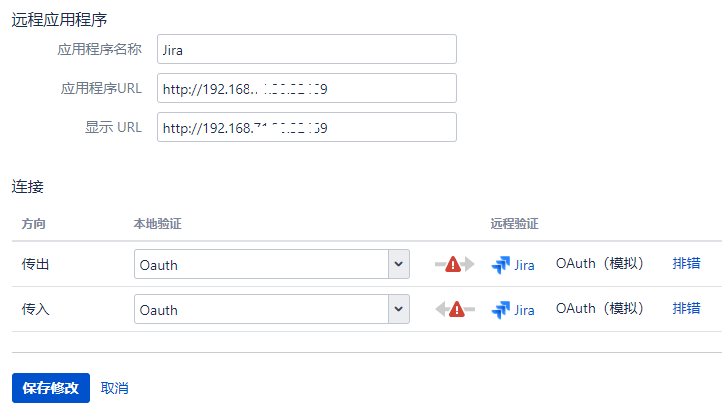Select the 显示 URL input box
722x417 pixels.
(x=306, y=127)
